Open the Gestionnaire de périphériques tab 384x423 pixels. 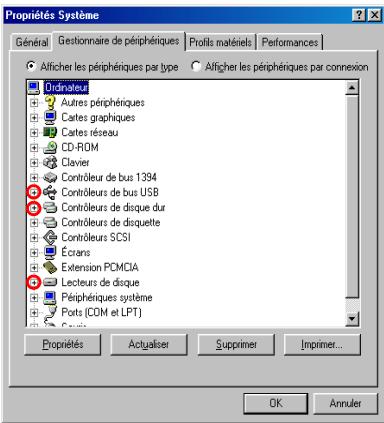(119, 41)
